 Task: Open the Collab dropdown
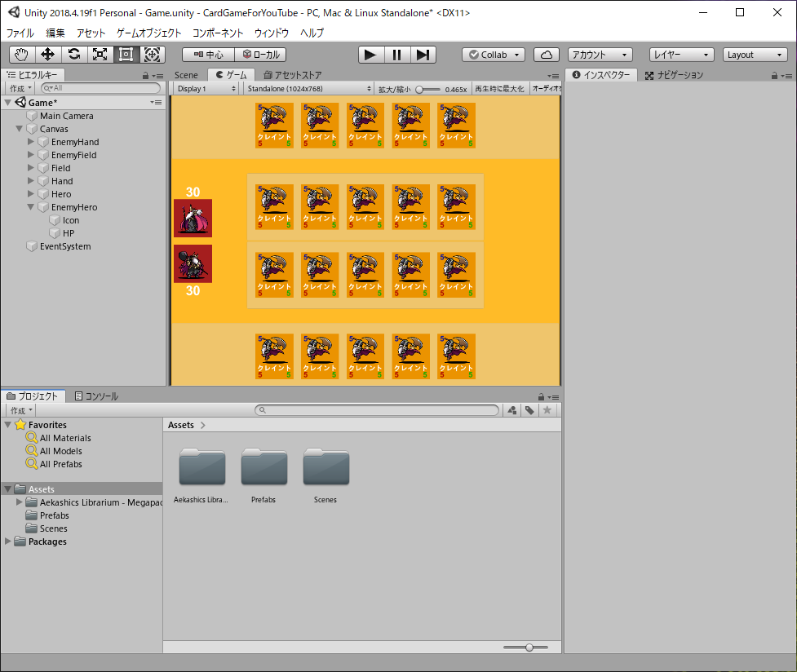click(x=493, y=55)
